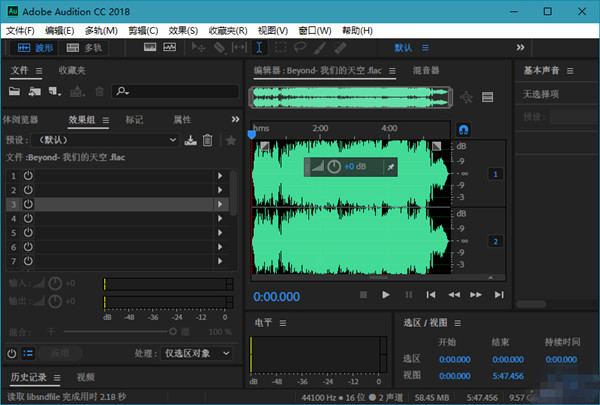Image resolution: width=600 pixels, height=405 pixels.
Task: Toggle channel 1 enable button
Action: [494, 174]
